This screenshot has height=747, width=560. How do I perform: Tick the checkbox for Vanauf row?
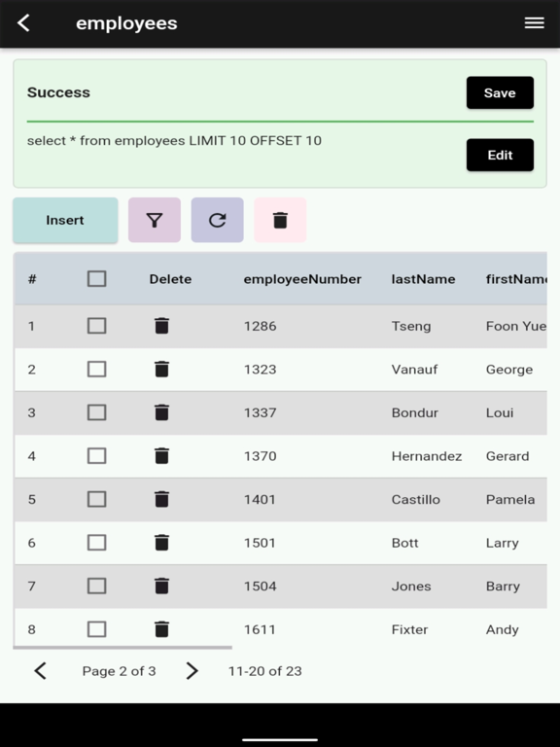[x=96, y=370]
